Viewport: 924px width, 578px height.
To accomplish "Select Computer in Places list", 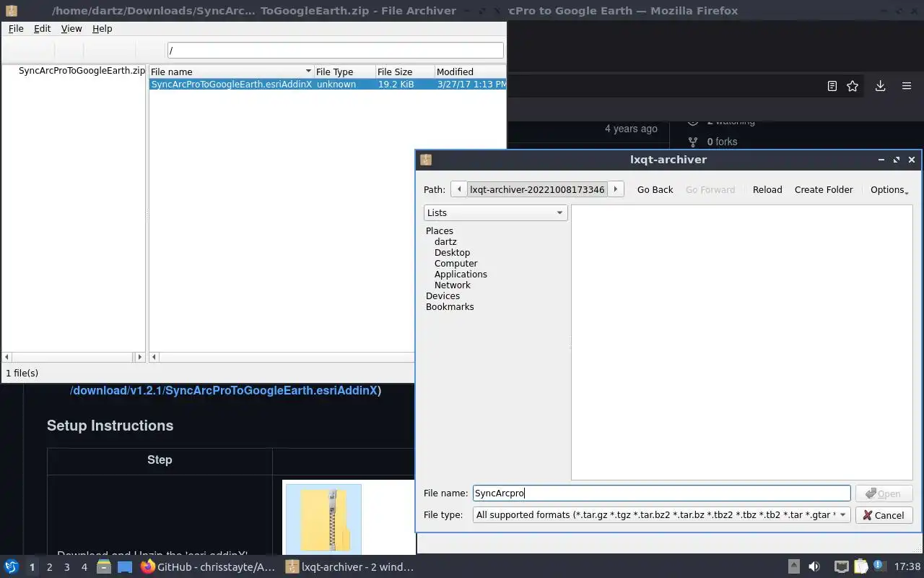I will pos(456,263).
